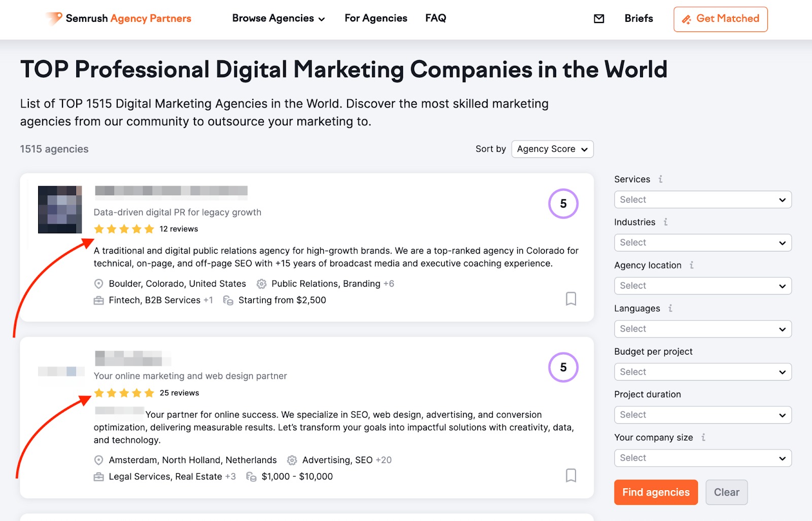Click the gear icon beside Public Relations

(x=261, y=284)
